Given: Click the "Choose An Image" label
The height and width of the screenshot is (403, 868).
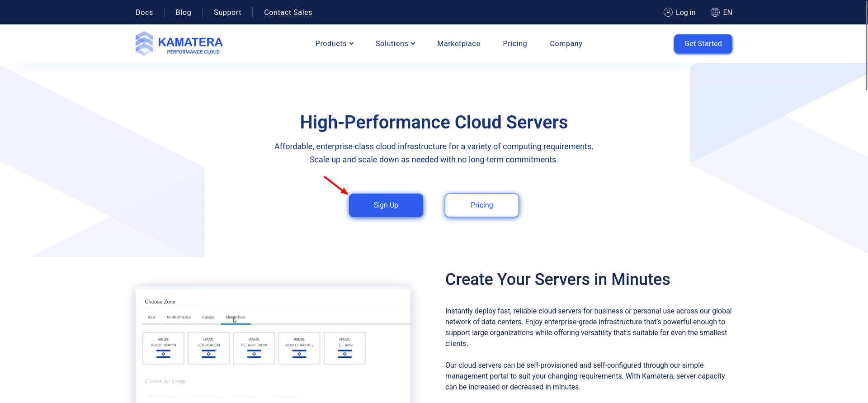Looking at the screenshot, I should 165,381.
